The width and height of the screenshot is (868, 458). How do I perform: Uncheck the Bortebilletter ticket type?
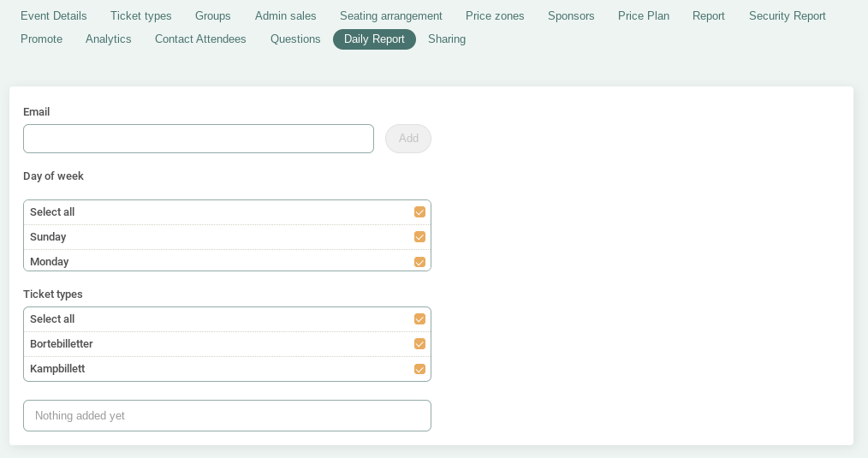click(x=419, y=344)
